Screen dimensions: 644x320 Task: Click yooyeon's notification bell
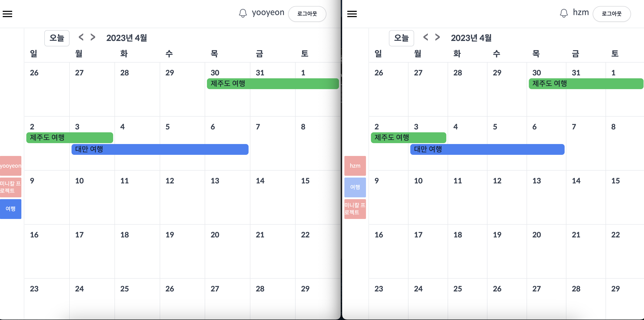coord(243,13)
